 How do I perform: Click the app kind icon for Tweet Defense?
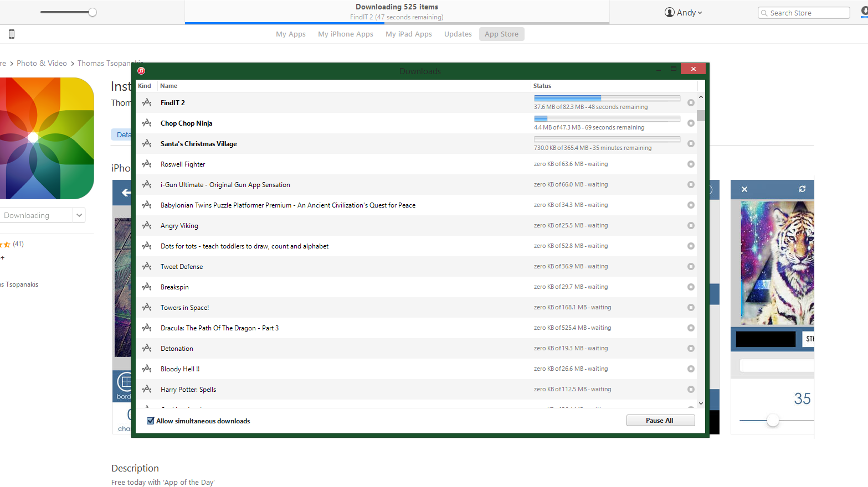click(147, 266)
